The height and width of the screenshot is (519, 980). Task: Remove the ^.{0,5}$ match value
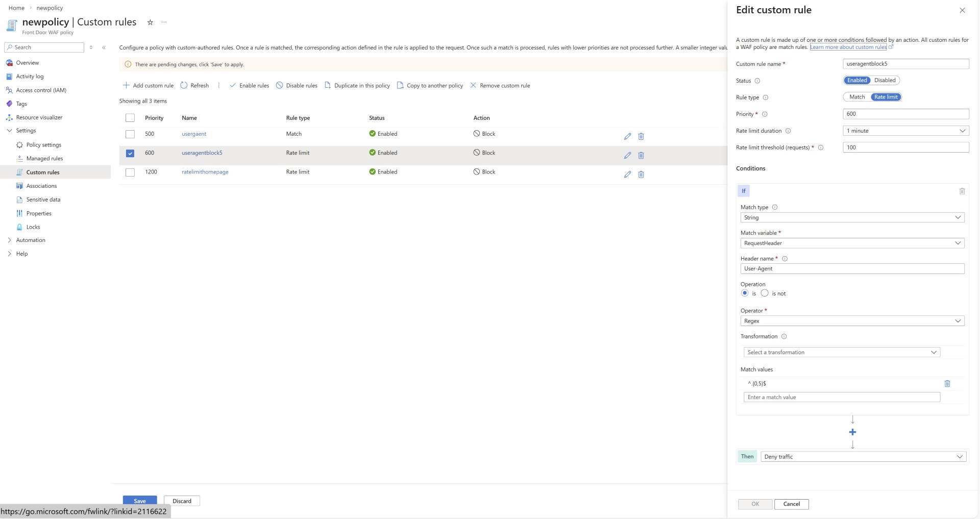[947, 383]
